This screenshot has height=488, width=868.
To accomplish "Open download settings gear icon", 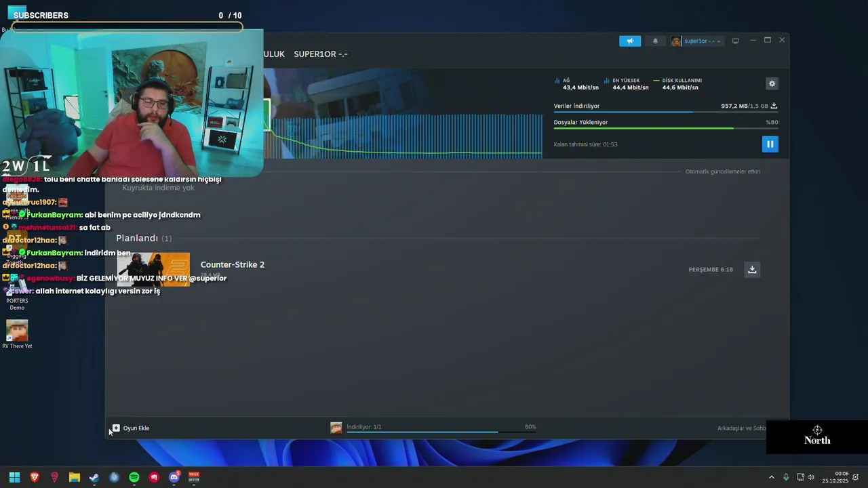I will coord(772,83).
